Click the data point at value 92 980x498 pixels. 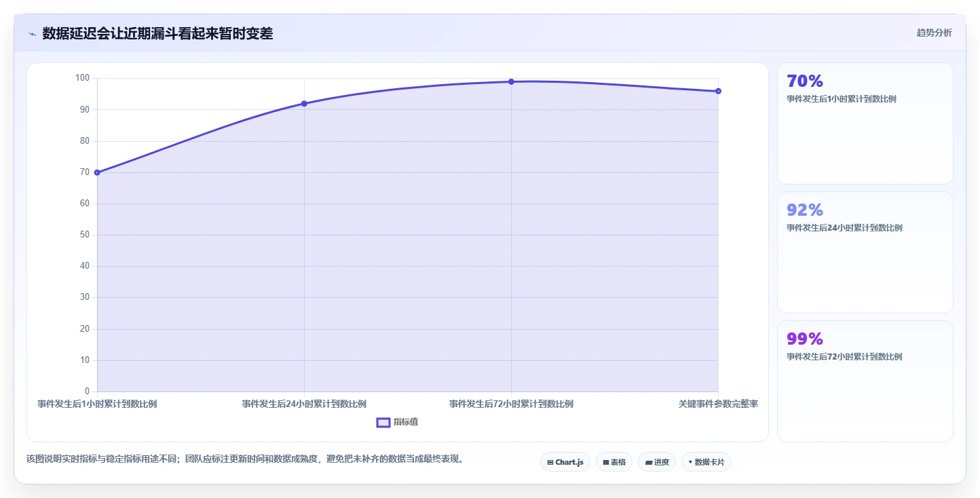304,104
